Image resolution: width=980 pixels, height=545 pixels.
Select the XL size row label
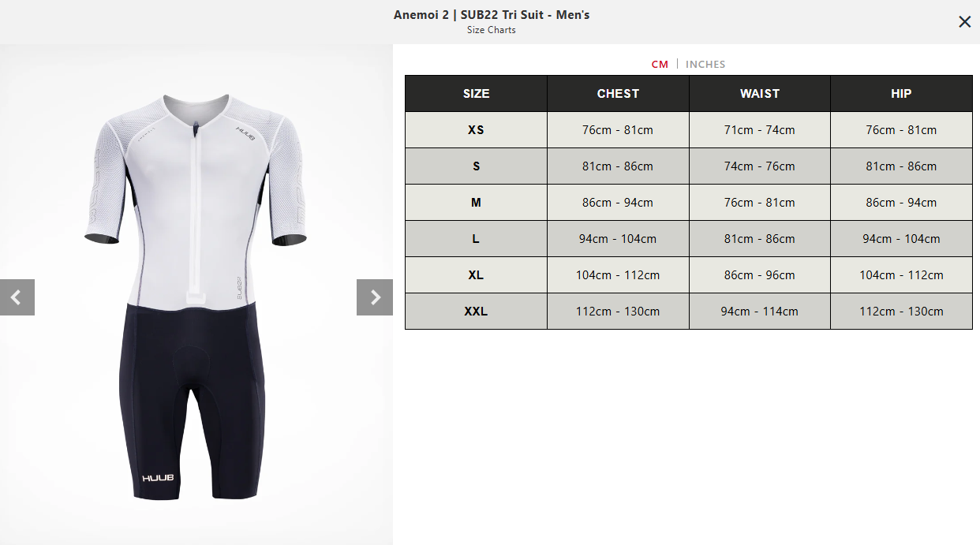pos(476,275)
